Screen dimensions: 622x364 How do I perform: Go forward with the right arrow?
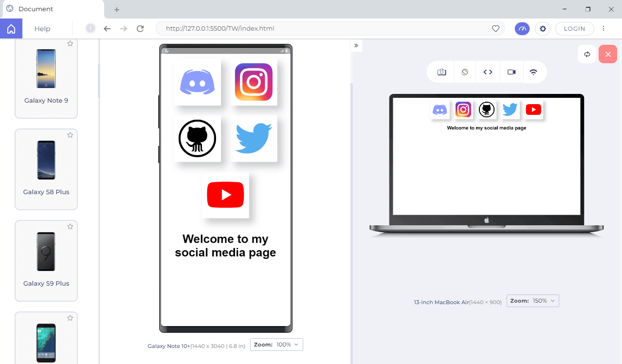pyautogui.click(x=124, y=29)
